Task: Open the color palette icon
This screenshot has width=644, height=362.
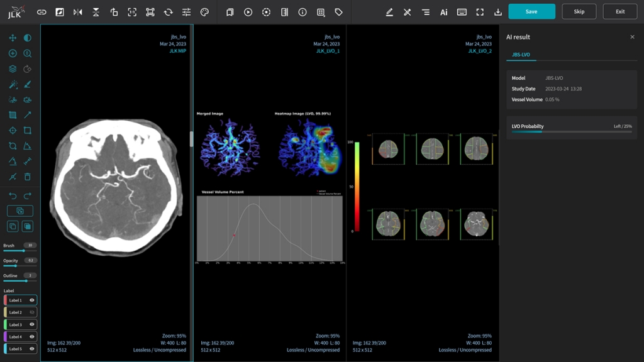Action: pyautogui.click(x=204, y=12)
